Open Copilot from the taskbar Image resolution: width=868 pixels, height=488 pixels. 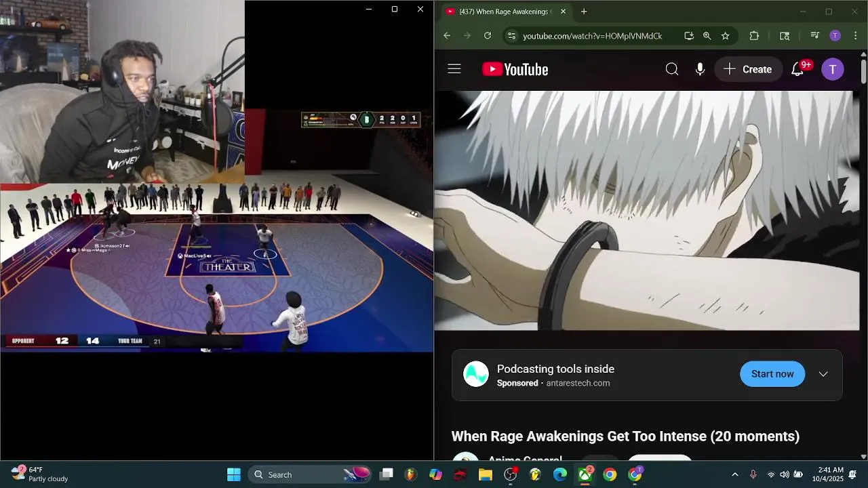[435, 474]
